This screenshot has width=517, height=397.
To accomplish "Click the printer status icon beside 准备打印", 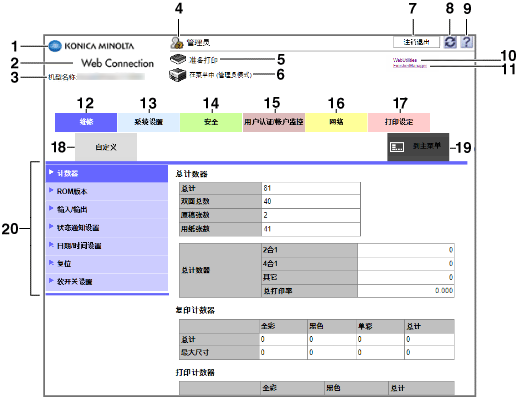I will click(178, 59).
